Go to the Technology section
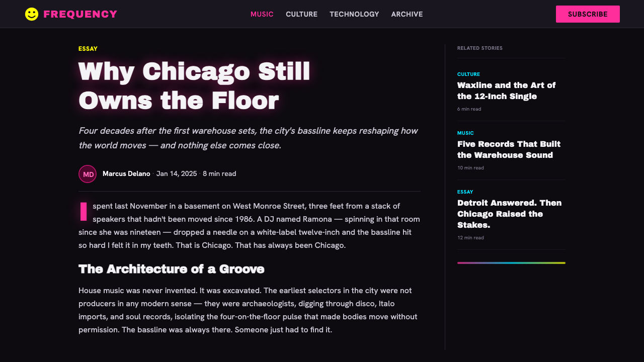The width and height of the screenshot is (644, 362). click(x=354, y=14)
